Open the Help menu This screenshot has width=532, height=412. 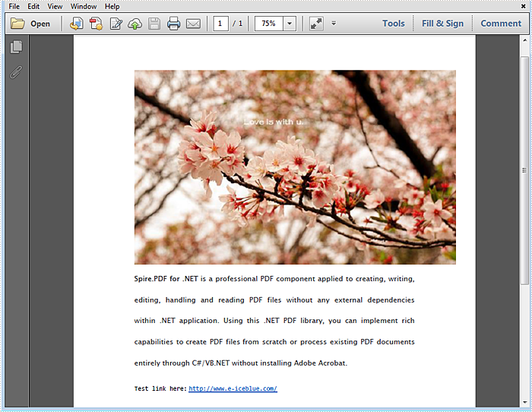click(x=112, y=6)
